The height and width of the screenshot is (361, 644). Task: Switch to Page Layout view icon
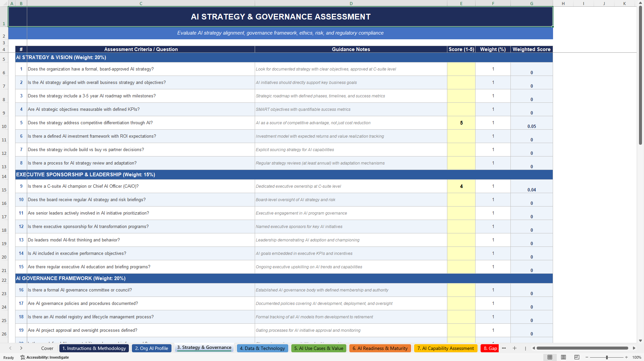(x=563, y=357)
